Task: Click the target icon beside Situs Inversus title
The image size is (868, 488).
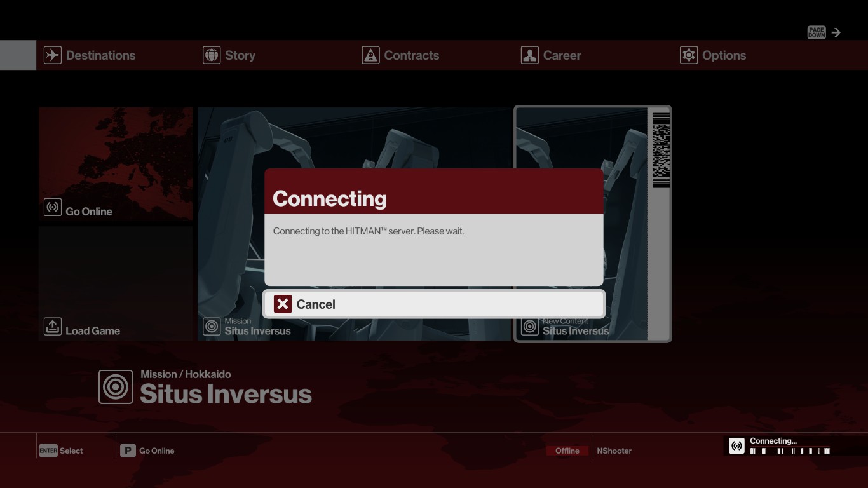Action: (x=116, y=387)
